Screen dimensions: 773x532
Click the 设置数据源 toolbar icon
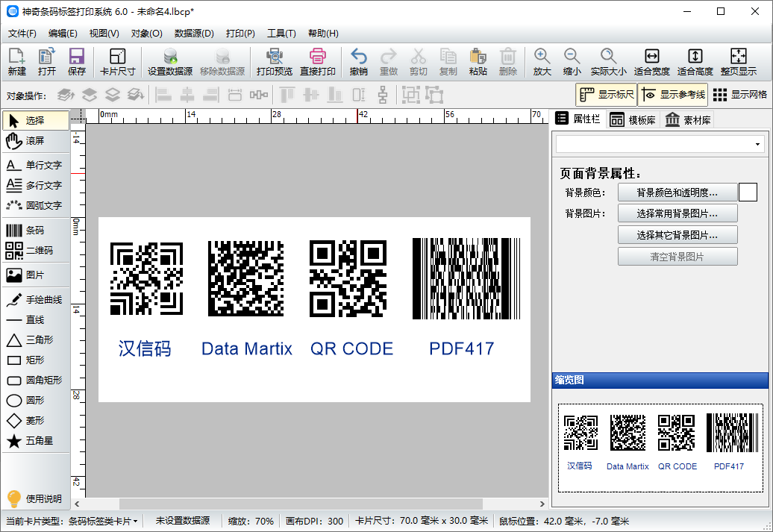[x=170, y=62]
